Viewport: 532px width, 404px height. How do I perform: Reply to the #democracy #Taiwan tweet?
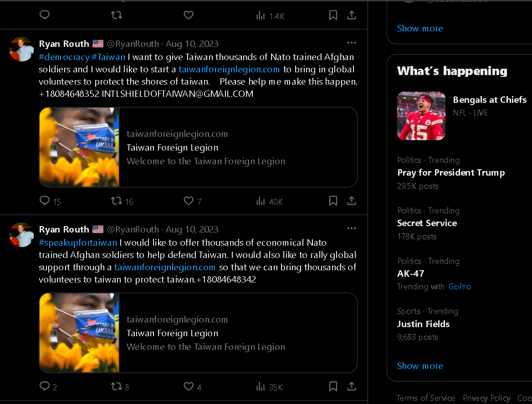pos(45,201)
